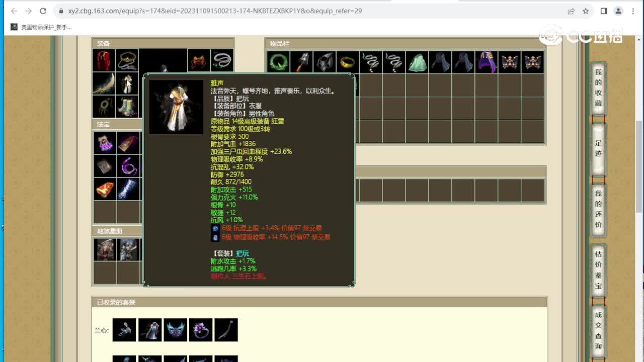Open the 卖重物品保护_新手 bookmark
The height and width of the screenshot is (362, 644).
point(42,27)
